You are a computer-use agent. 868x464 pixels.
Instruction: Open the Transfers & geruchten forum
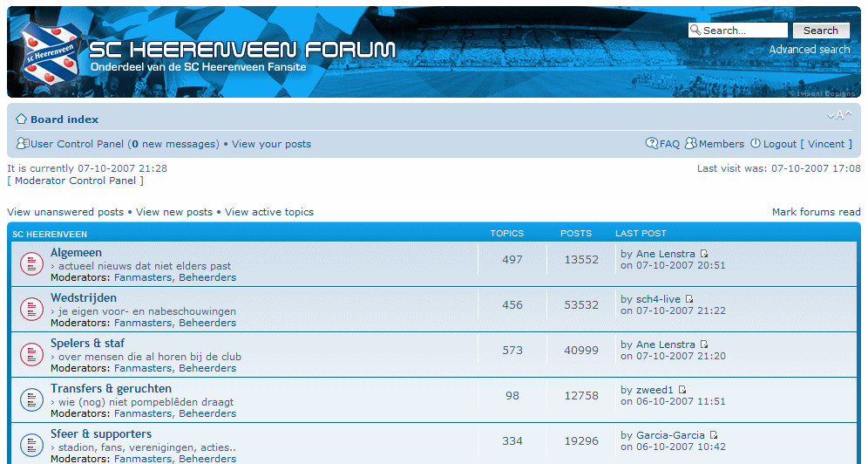click(x=111, y=389)
